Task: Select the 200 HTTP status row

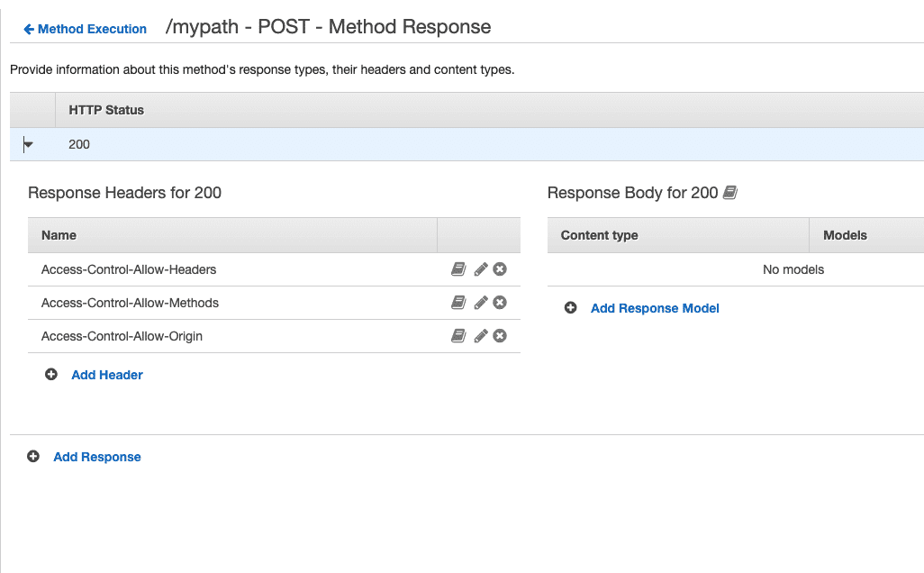Action: pyautogui.click(x=79, y=144)
